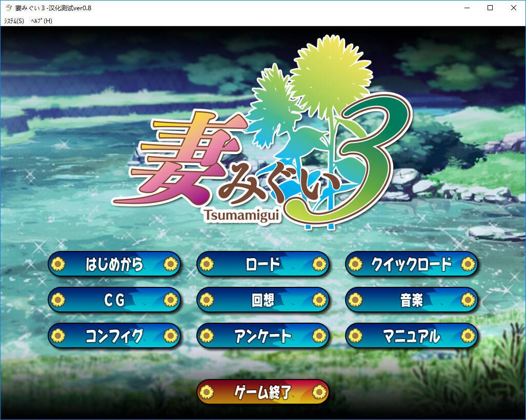
Task: Open the 音楽 music player
Action: [x=412, y=300]
